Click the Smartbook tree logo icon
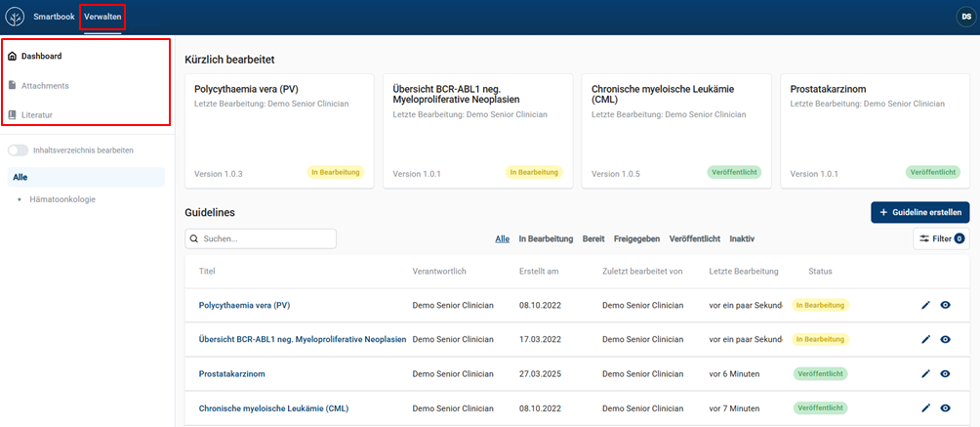The image size is (980, 427). click(x=16, y=17)
